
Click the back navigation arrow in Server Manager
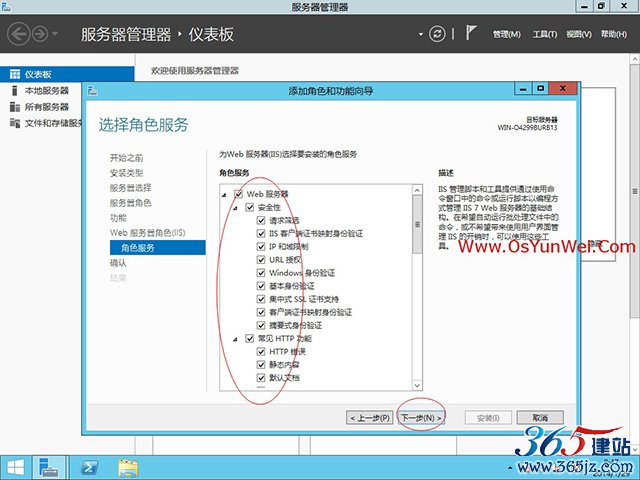18,34
